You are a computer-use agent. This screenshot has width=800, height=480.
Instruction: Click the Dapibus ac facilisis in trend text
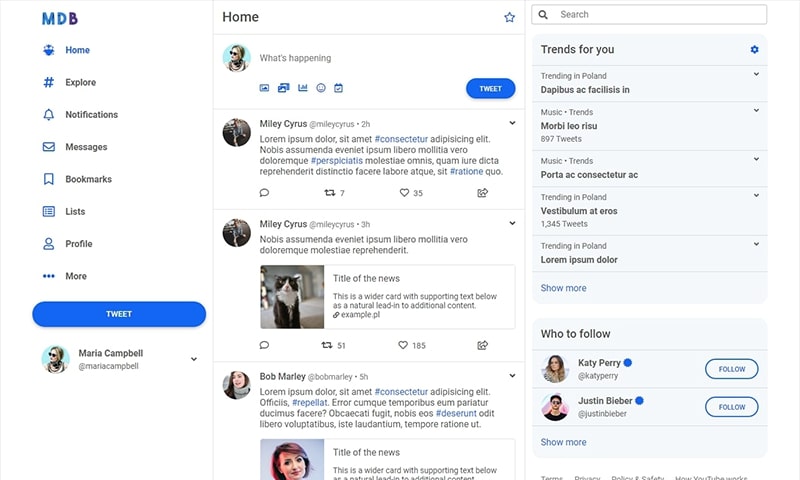click(585, 90)
